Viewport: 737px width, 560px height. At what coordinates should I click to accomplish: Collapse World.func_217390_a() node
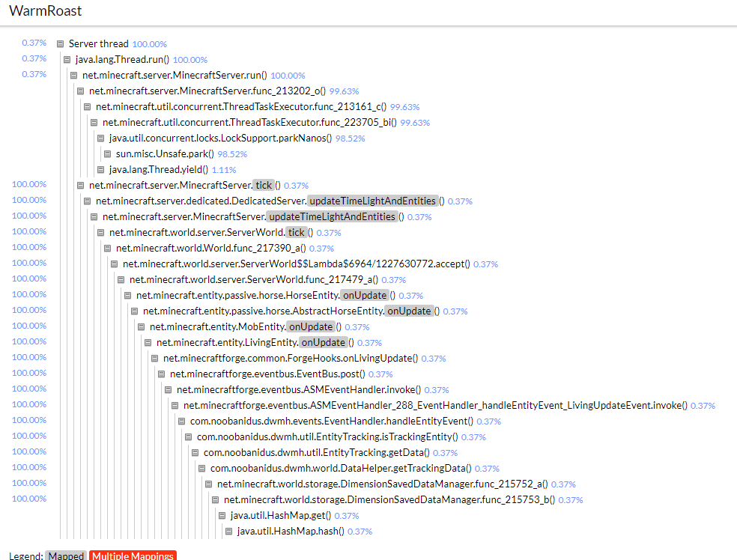click(x=107, y=248)
